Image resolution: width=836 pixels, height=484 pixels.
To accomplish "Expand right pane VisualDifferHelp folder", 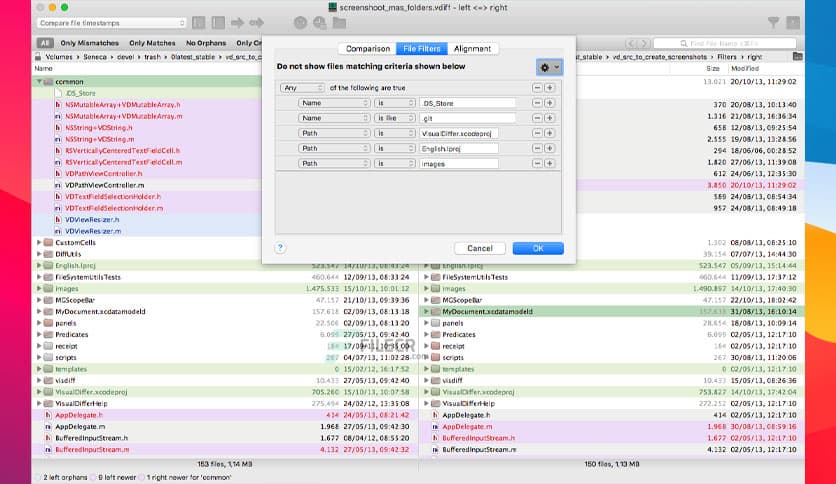I will (x=426, y=404).
